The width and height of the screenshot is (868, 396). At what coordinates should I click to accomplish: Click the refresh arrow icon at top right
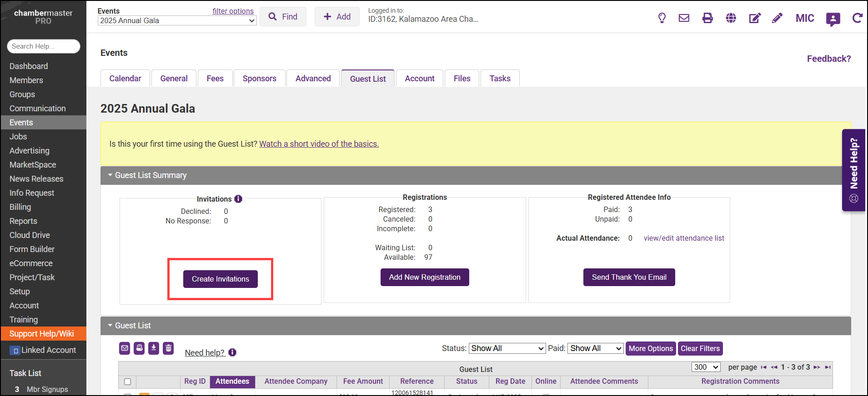857,18
